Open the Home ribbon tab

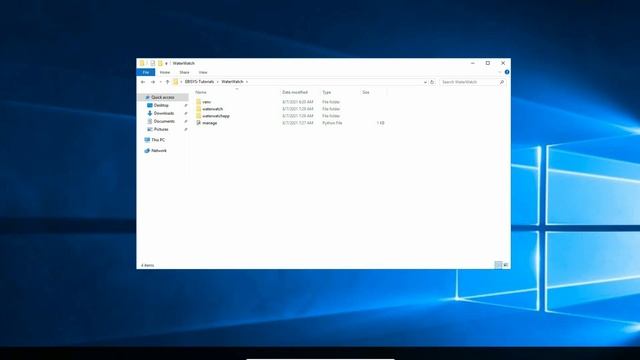165,72
